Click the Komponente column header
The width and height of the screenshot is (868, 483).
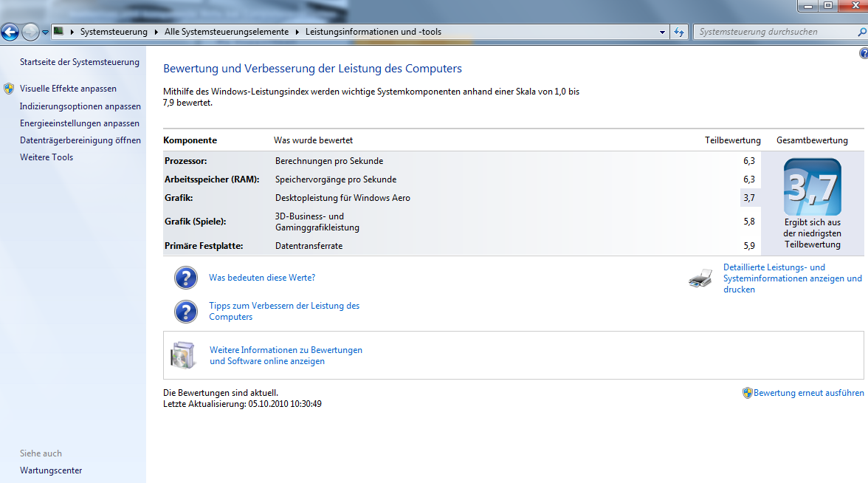190,140
